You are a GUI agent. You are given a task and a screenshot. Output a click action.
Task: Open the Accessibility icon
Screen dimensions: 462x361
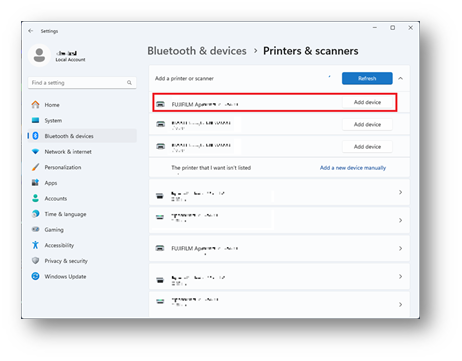[x=35, y=245]
